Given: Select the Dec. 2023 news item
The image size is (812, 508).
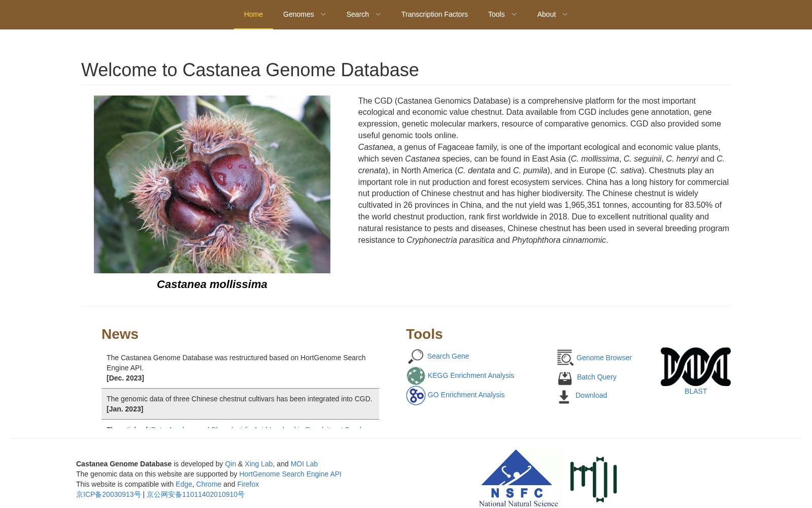Looking at the screenshot, I should (x=240, y=368).
